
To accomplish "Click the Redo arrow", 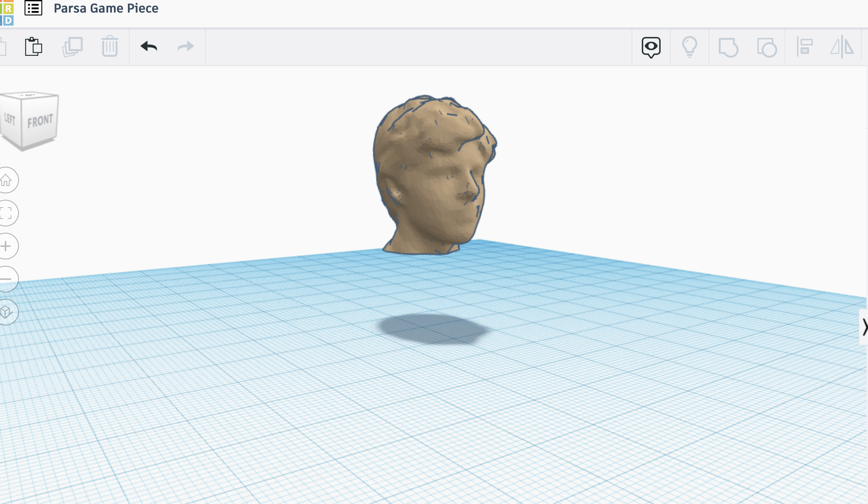I will [185, 46].
